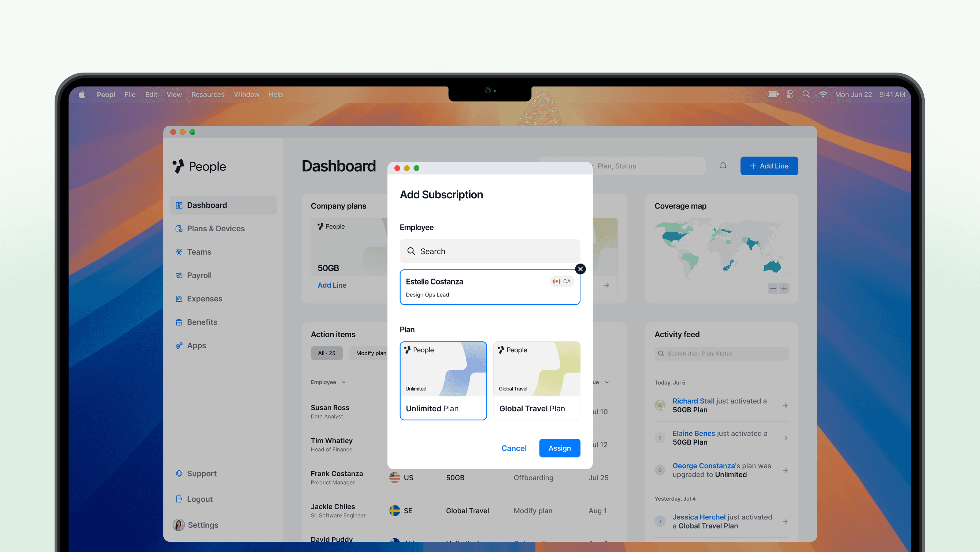Image resolution: width=980 pixels, height=552 pixels.
Task: Click the battery status icon
Action: tap(773, 94)
